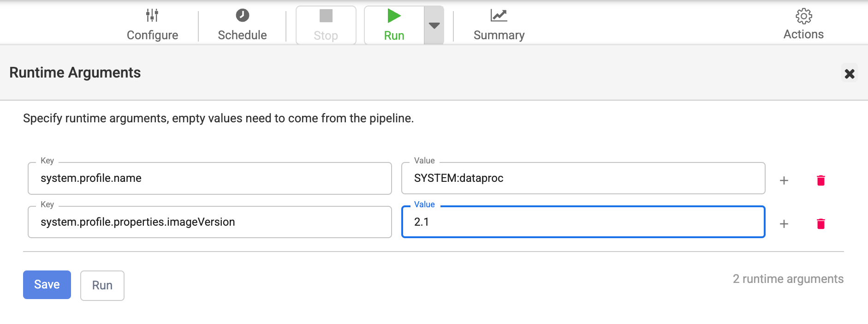This screenshot has width=868, height=324.
Task: Add a new argument below system.profile.name
Action: click(784, 180)
